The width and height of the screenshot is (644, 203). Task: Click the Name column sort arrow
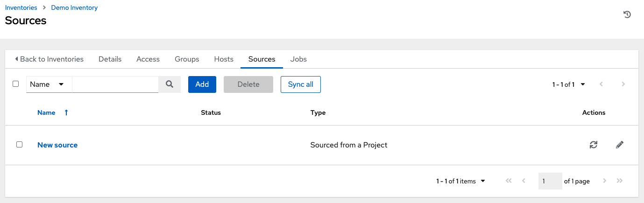pyautogui.click(x=66, y=112)
